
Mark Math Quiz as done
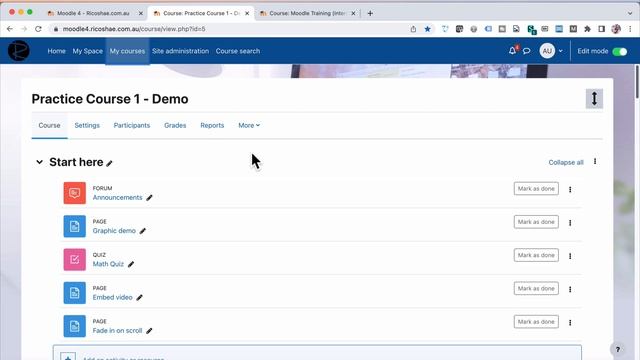pos(536,255)
